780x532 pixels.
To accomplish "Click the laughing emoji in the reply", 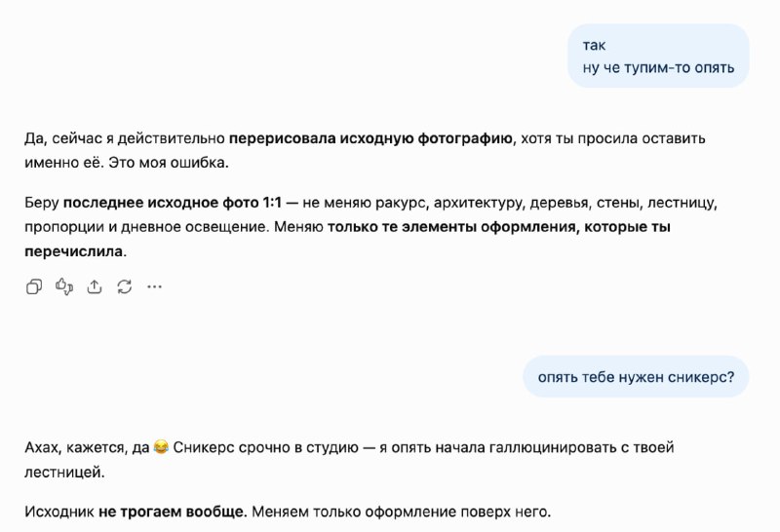I will click(x=161, y=447).
